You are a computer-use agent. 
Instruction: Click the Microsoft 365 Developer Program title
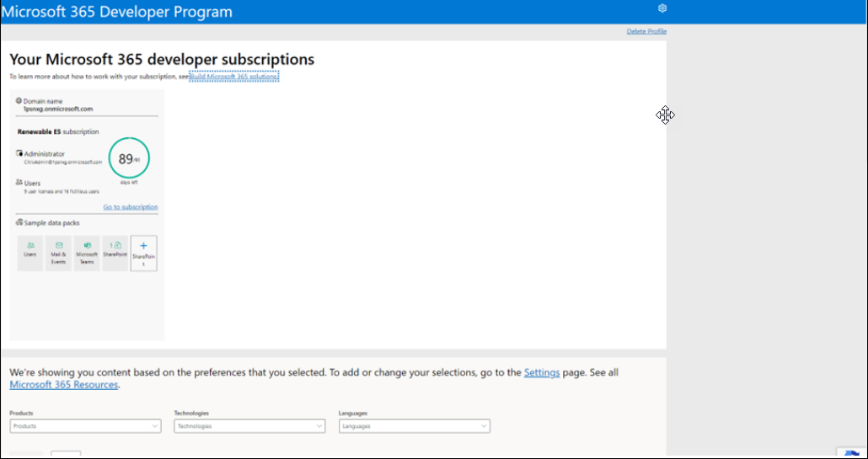(x=117, y=12)
